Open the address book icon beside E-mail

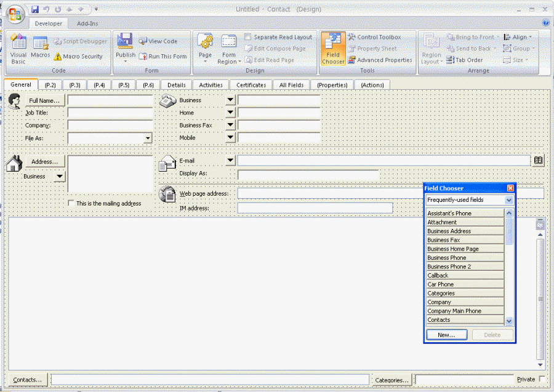point(538,161)
